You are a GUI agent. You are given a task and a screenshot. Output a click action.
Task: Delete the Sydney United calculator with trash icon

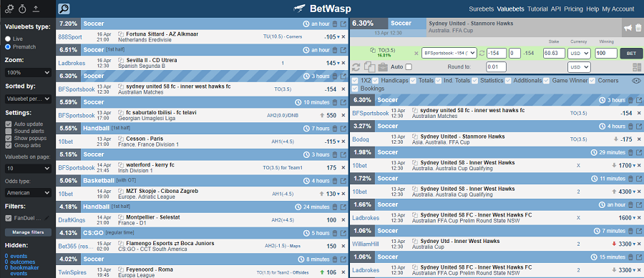[x=638, y=28]
